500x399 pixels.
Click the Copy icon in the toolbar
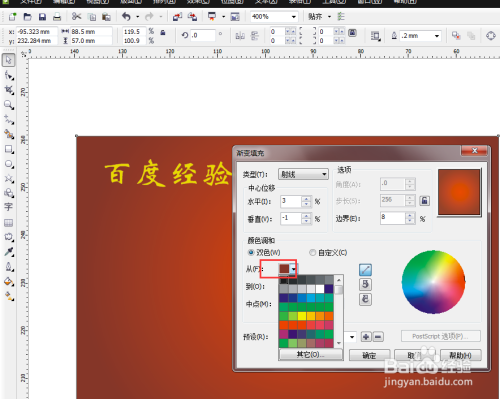pyautogui.click(x=92, y=17)
